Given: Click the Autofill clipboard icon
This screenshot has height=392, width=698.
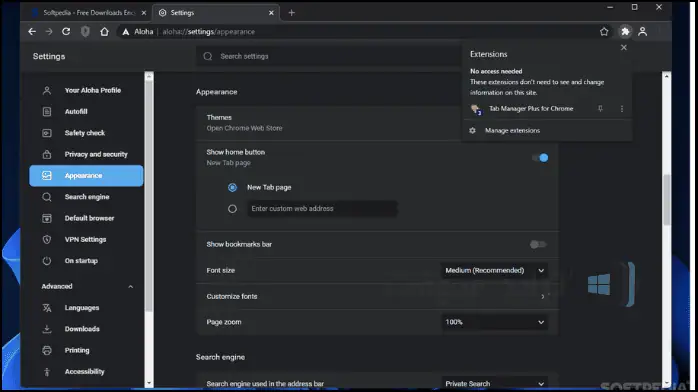Looking at the screenshot, I should tap(47, 112).
